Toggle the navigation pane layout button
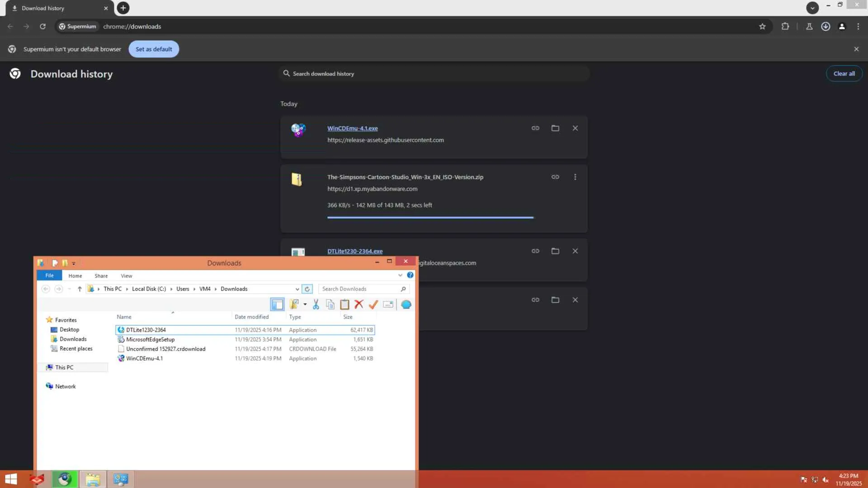The width and height of the screenshot is (868, 488). pos(277,305)
